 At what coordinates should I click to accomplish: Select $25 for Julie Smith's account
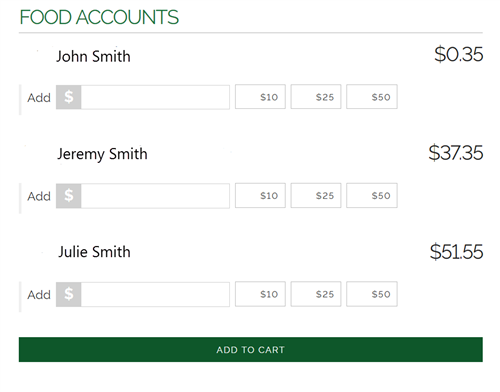click(x=316, y=294)
